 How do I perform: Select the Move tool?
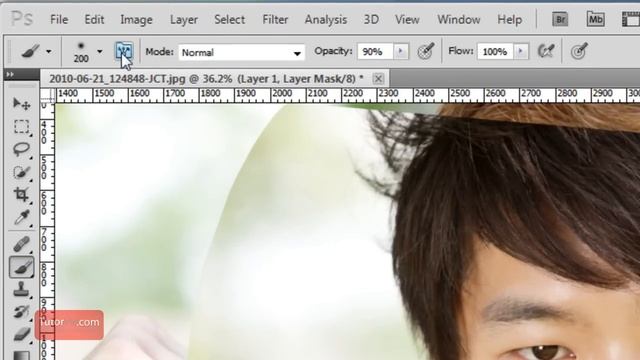(x=21, y=104)
